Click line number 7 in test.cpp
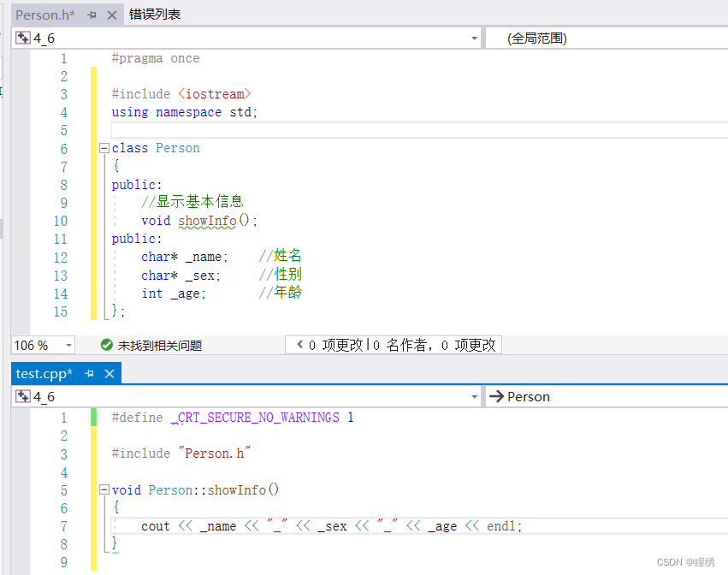The image size is (728, 575). coord(63,527)
